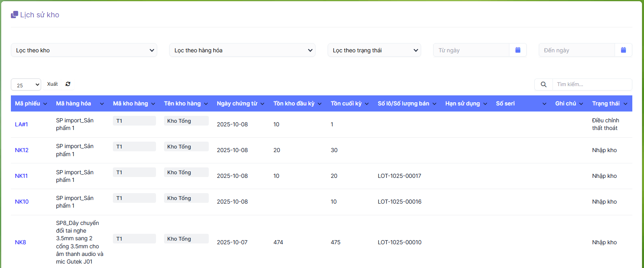Screen dimensions: 644x268
Task: Open the Lọc theo hàng hóa dropdown
Action: point(242,50)
